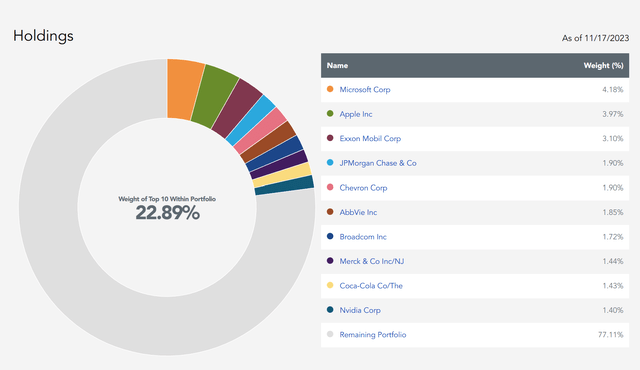640x370 pixels.
Task: Click the 3.10% weight value
Action: 613,139
